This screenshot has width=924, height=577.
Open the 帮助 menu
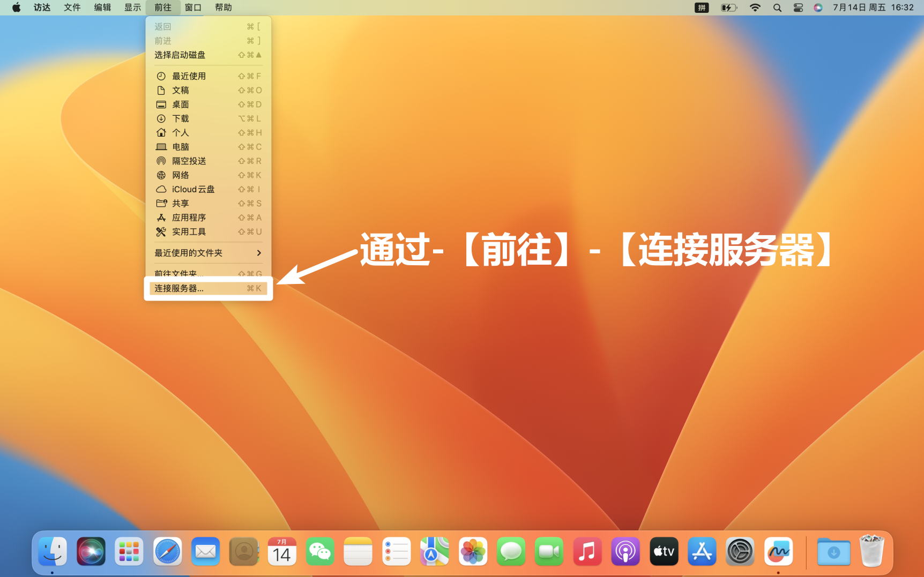click(x=223, y=8)
